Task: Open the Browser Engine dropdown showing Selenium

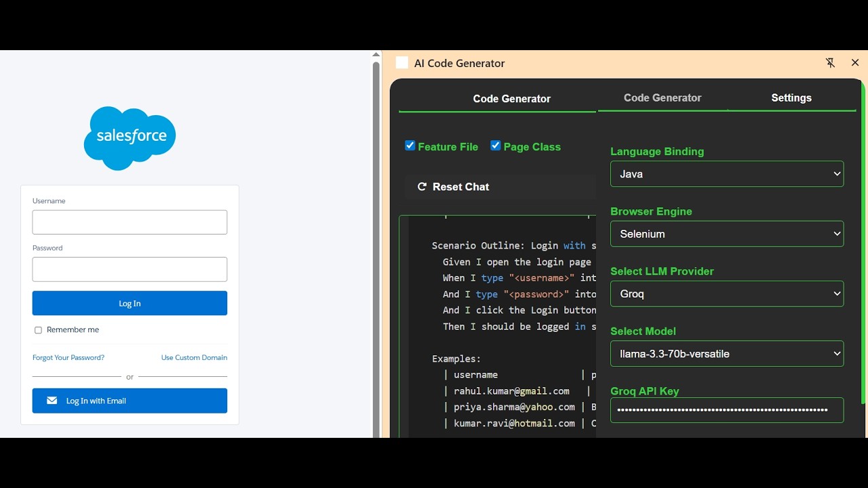Action: 727,234
